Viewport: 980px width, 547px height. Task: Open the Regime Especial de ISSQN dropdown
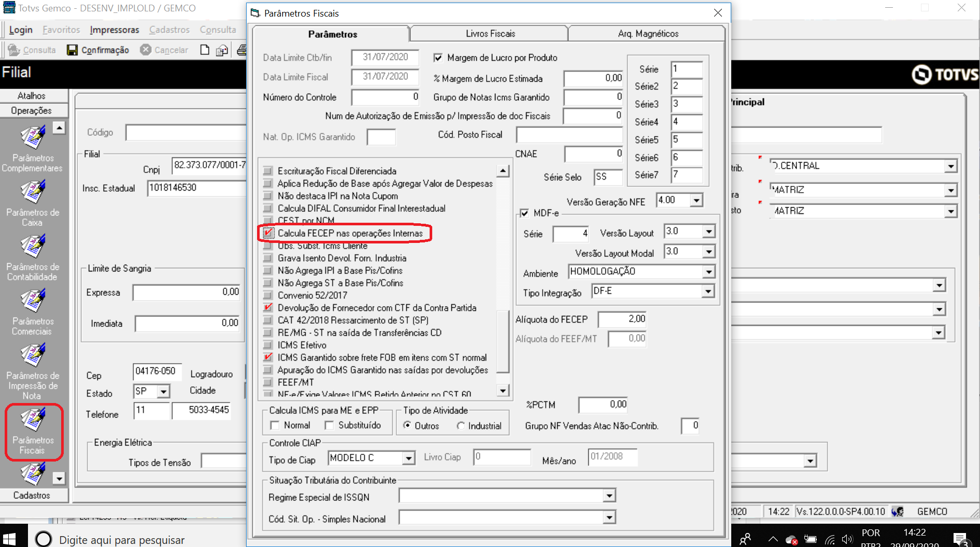609,496
